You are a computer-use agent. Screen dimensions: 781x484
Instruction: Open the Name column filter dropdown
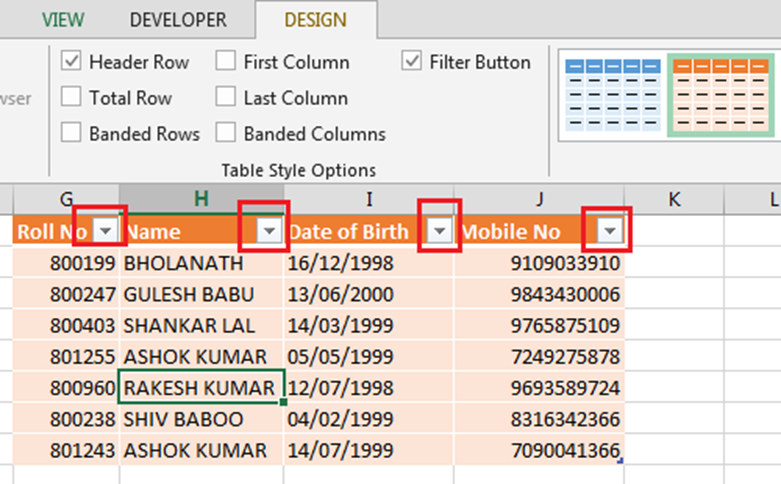[x=269, y=231]
